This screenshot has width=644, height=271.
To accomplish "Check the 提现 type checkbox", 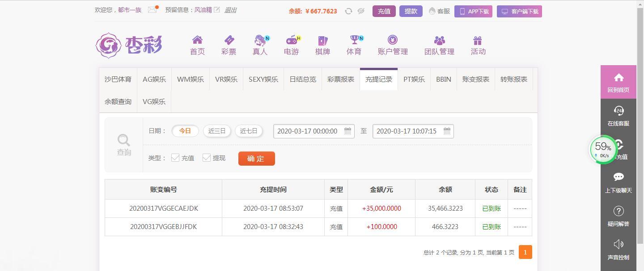I will 206,158.
